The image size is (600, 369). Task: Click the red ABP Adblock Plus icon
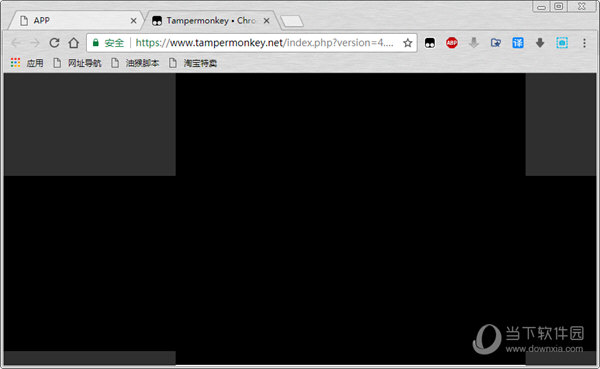point(452,42)
